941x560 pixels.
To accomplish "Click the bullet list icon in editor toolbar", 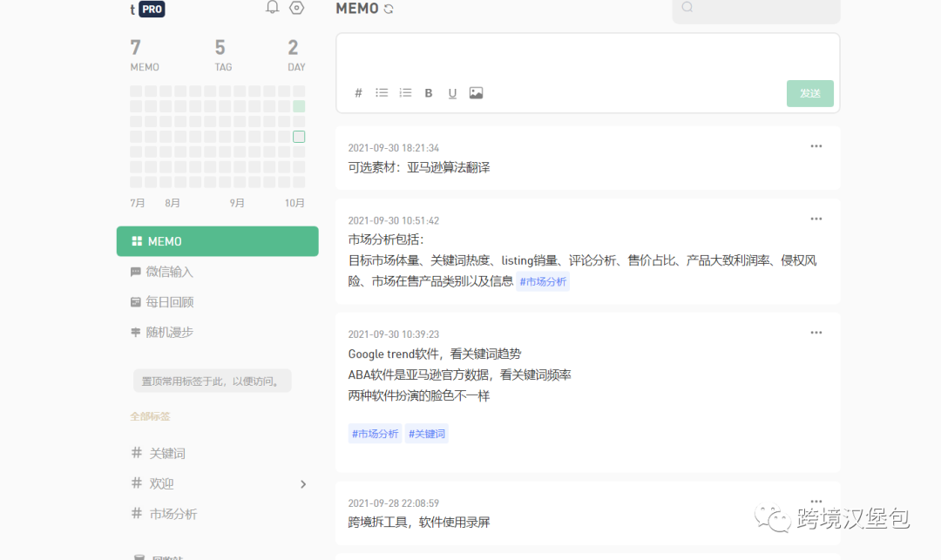I will [x=382, y=92].
